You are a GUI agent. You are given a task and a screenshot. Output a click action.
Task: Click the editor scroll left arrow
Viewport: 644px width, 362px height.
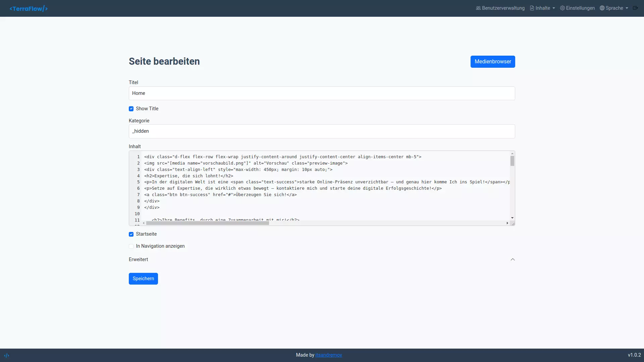pyautogui.click(x=144, y=223)
